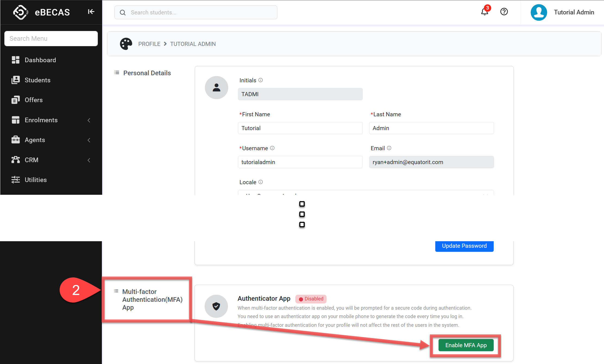
Task: Open the Utilities menu item
Action: pos(36,180)
